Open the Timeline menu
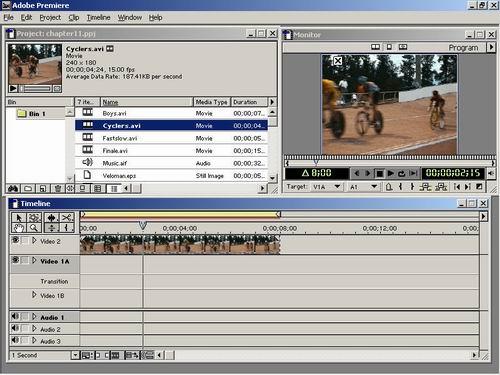The width and height of the screenshot is (500, 375). [x=98, y=18]
